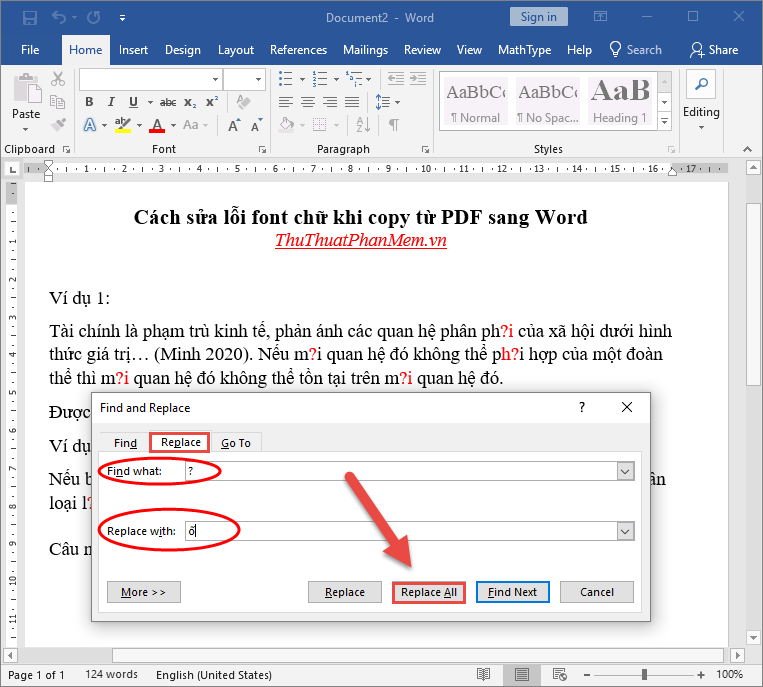The height and width of the screenshot is (687, 763).
Task: Expand the Styles gallery More arrow
Action: (x=665, y=121)
